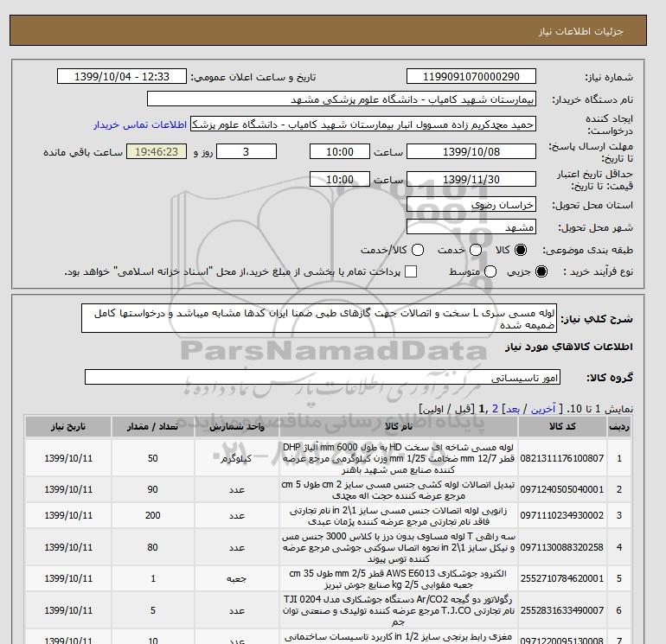Click item code 0971130088320258

click(x=562, y=547)
